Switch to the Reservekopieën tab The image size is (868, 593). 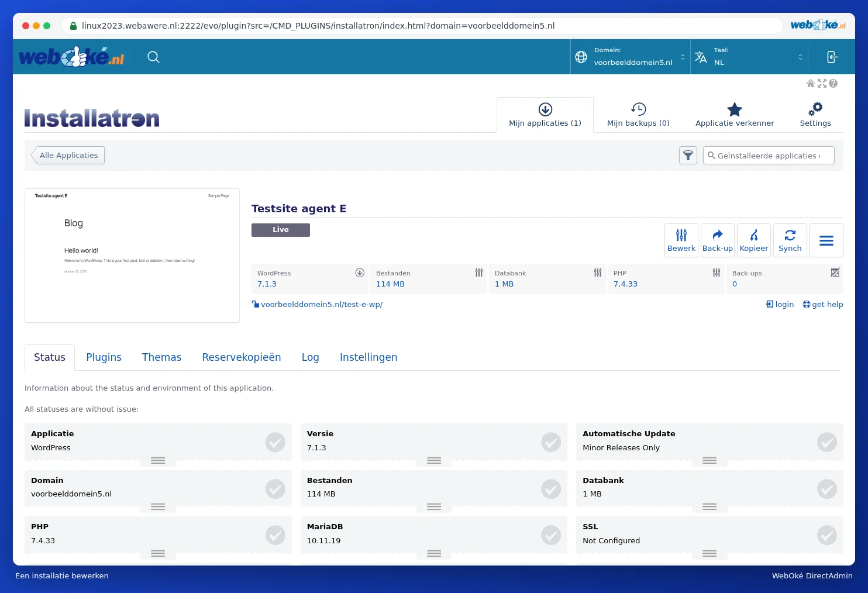(x=242, y=357)
